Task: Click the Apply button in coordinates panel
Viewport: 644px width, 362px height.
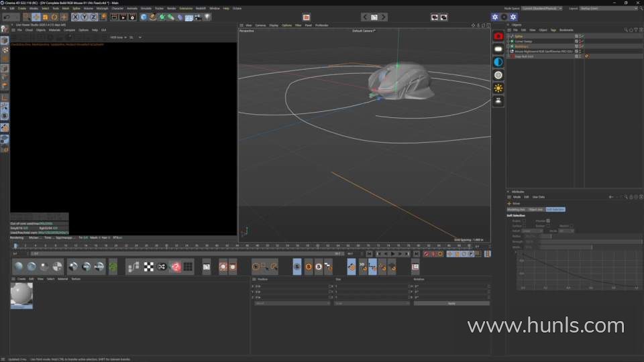Action: (451, 304)
